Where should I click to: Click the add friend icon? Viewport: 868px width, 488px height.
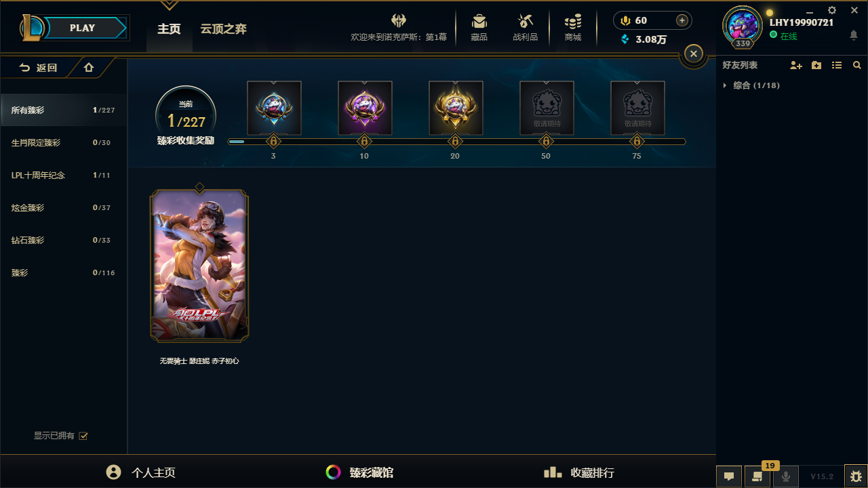click(x=796, y=66)
